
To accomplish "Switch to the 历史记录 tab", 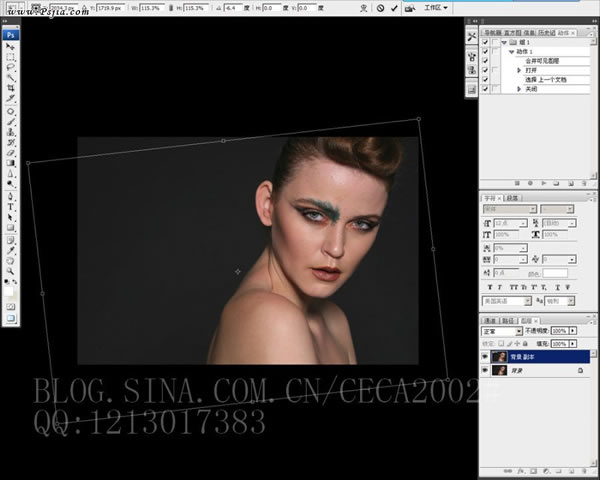I will pos(546,33).
